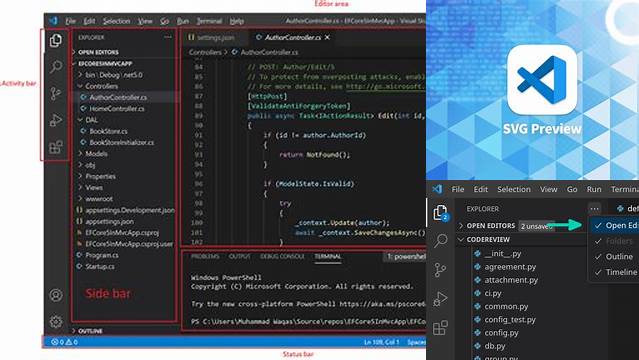Open the aka.ms/pscore6 link in terminal
Viewport: 639px width, 360px height.
tap(382, 304)
